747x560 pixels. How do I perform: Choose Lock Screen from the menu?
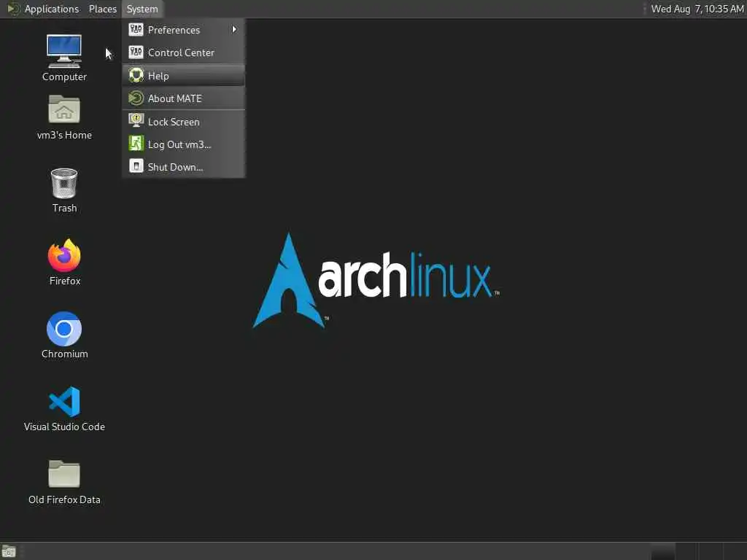click(x=183, y=122)
